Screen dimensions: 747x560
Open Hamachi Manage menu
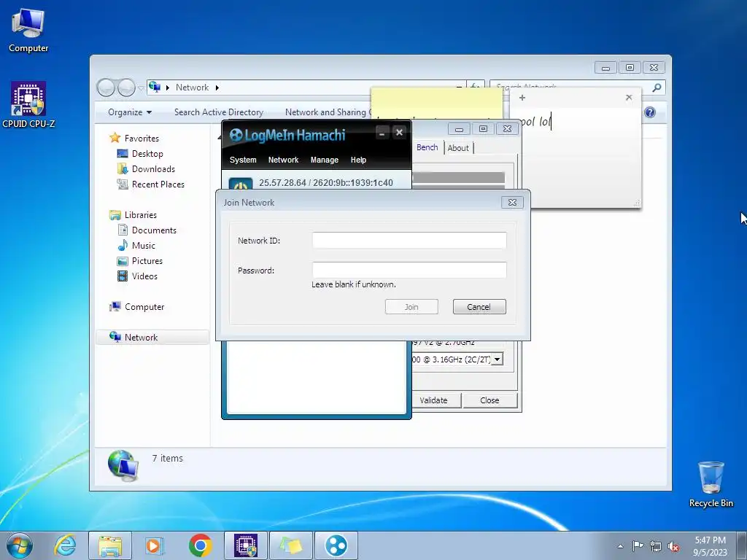[x=325, y=160]
